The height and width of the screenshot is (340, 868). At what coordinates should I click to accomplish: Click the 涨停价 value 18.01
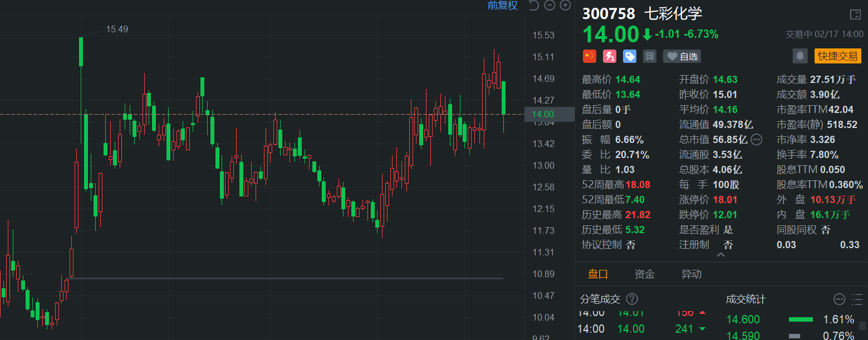725,199
